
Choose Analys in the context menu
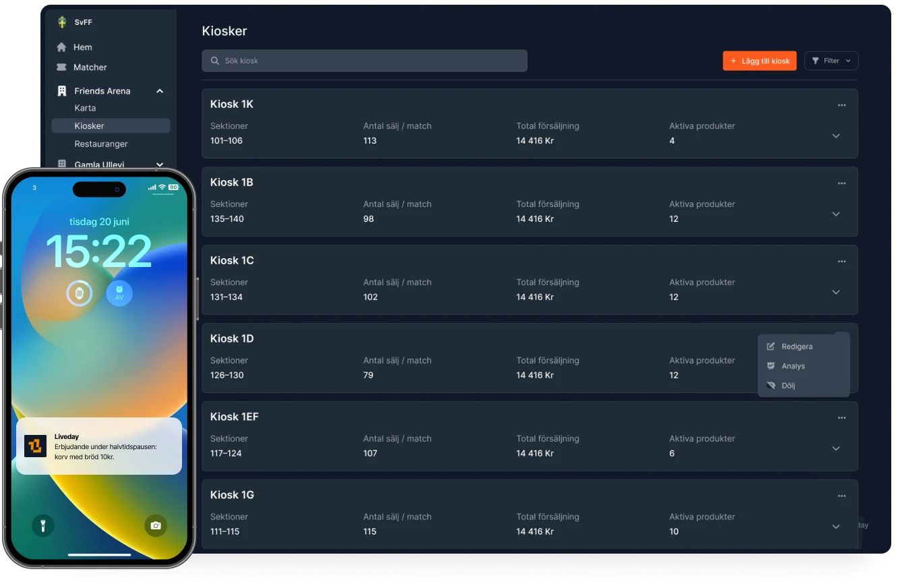(793, 366)
